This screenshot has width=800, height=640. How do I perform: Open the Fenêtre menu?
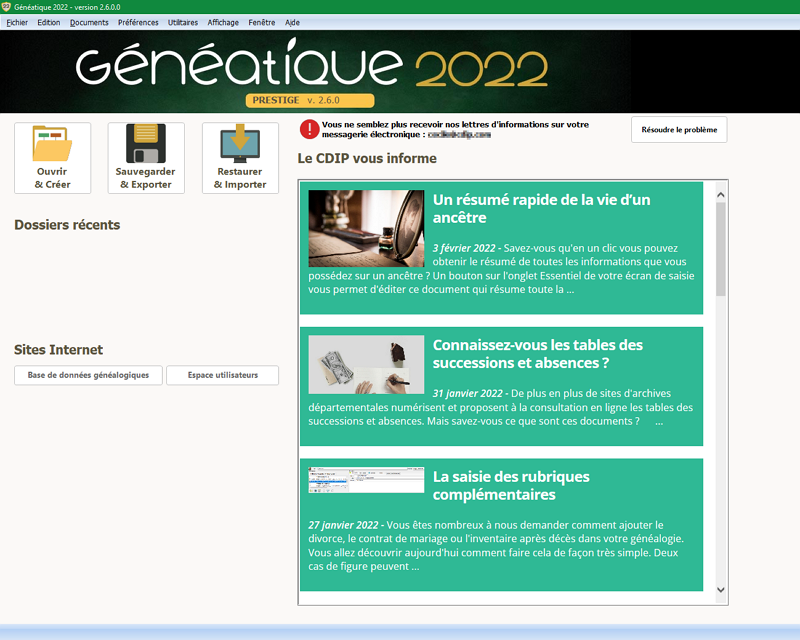tap(262, 22)
